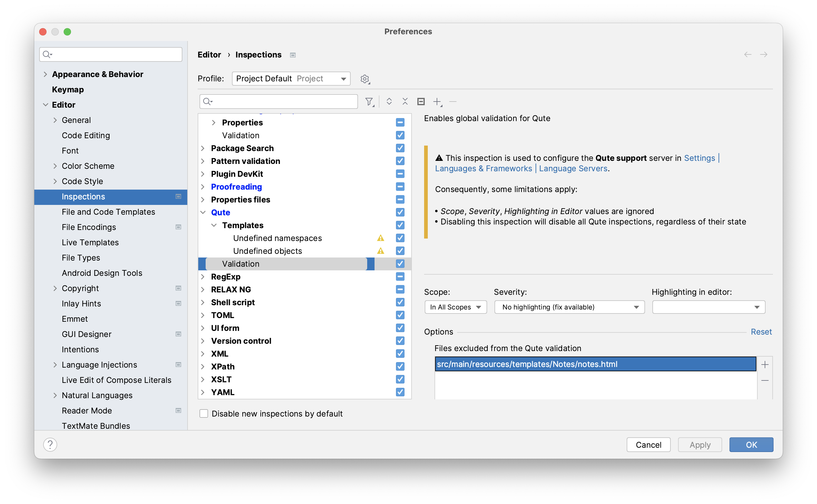
Task: Open the profile gear settings icon
Action: click(365, 79)
